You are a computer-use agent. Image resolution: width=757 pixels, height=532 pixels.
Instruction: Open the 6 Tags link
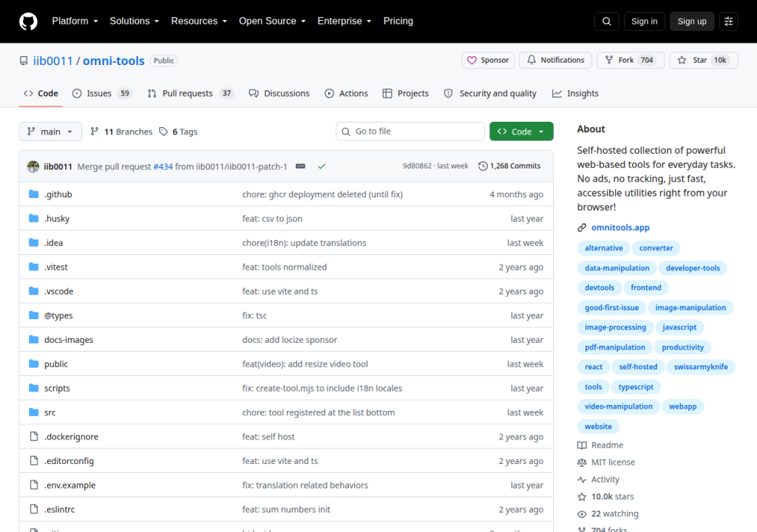[178, 132]
